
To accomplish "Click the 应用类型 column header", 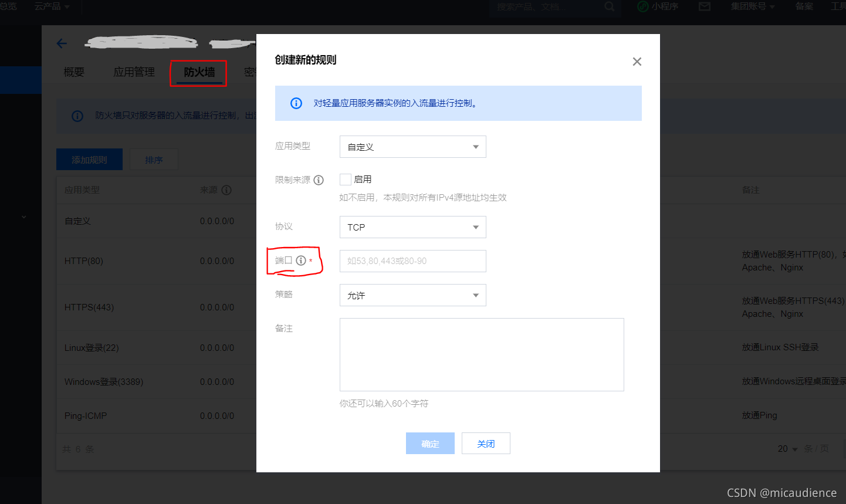I will tap(82, 190).
